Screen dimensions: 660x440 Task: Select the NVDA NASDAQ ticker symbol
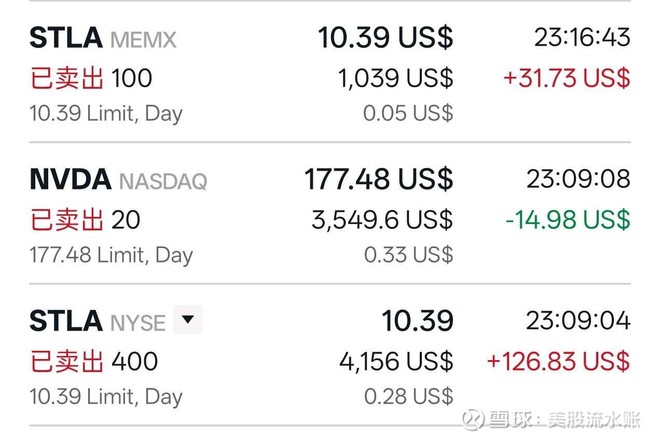click(x=71, y=180)
